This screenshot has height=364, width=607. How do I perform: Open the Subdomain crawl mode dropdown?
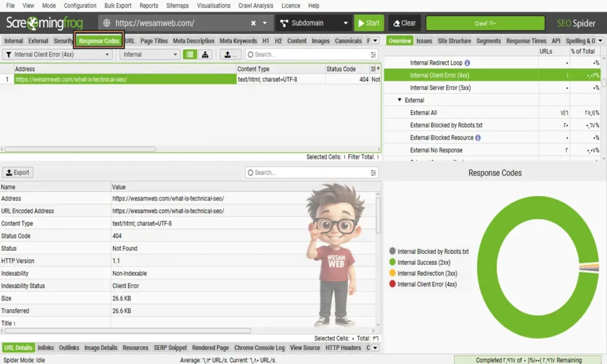coord(313,23)
